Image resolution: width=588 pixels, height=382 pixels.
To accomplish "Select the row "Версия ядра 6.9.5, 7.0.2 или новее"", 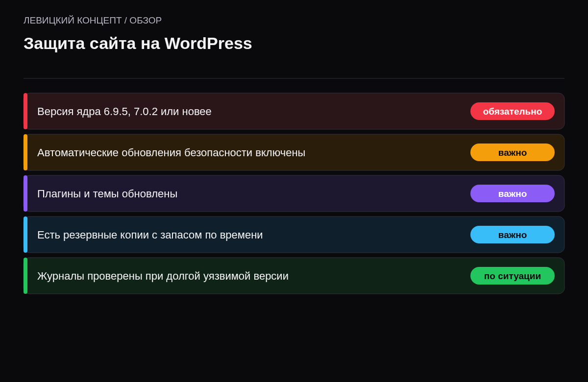I will pos(294,111).
